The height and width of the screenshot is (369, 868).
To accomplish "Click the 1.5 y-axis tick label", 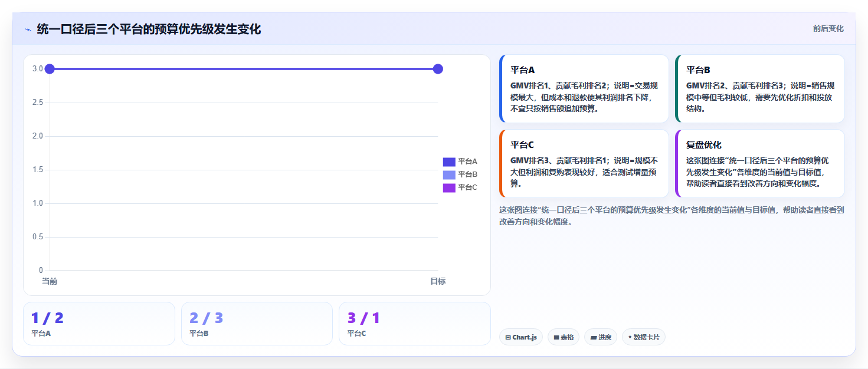I will click(37, 170).
